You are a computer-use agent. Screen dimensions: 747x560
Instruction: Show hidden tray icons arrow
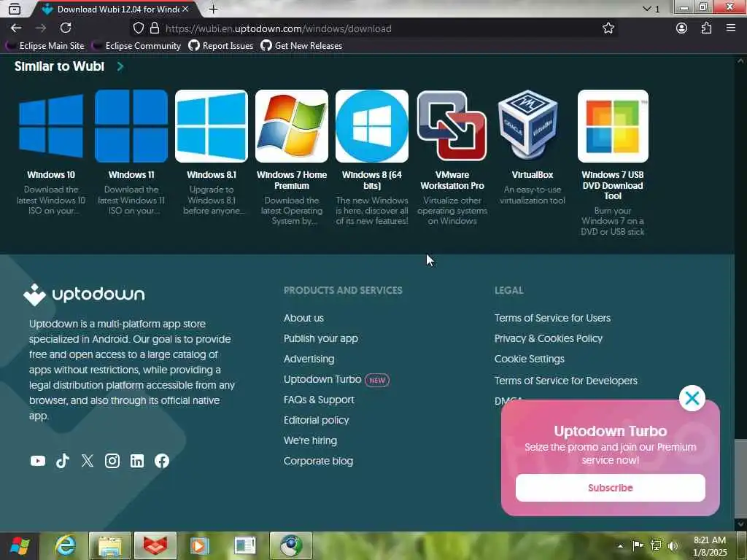[621, 545]
